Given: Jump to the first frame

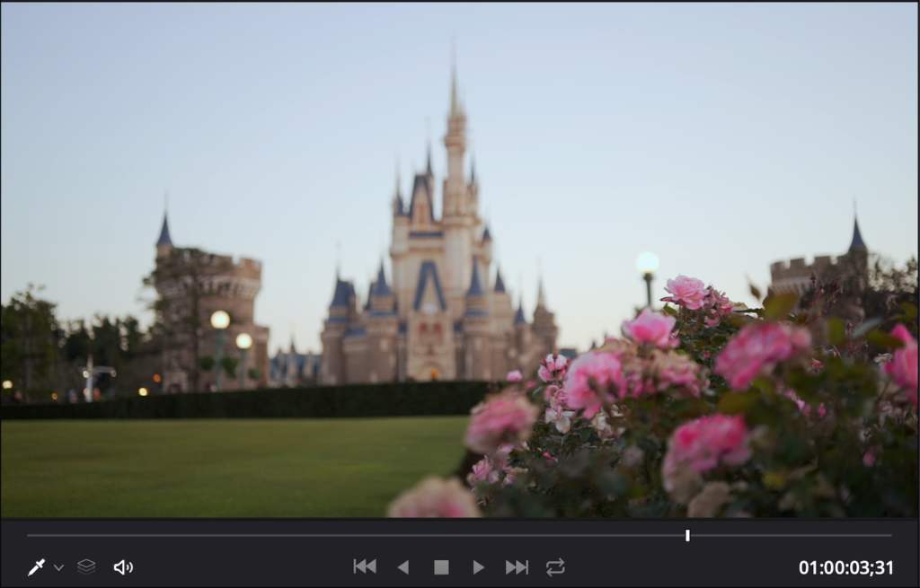Looking at the screenshot, I should [365, 566].
